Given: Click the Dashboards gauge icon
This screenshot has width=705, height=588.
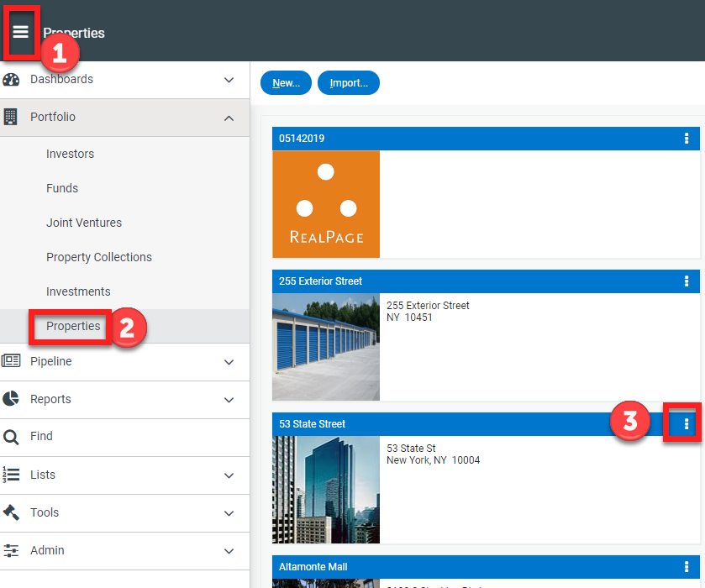Looking at the screenshot, I should point(11,80).
